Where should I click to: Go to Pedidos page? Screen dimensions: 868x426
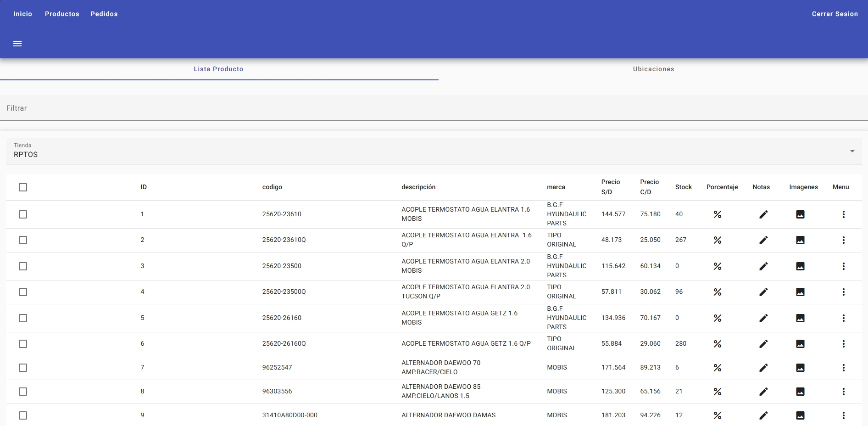104,14
